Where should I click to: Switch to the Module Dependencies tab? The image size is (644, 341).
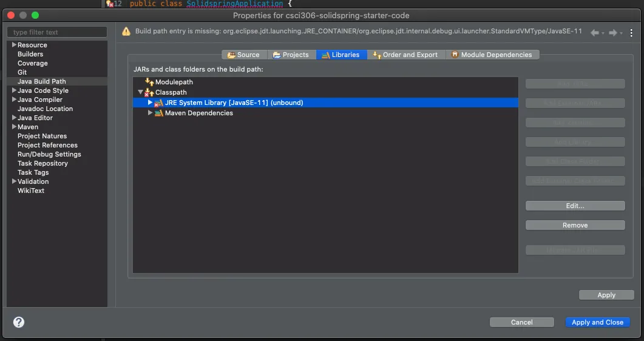(x=492, y=55)
